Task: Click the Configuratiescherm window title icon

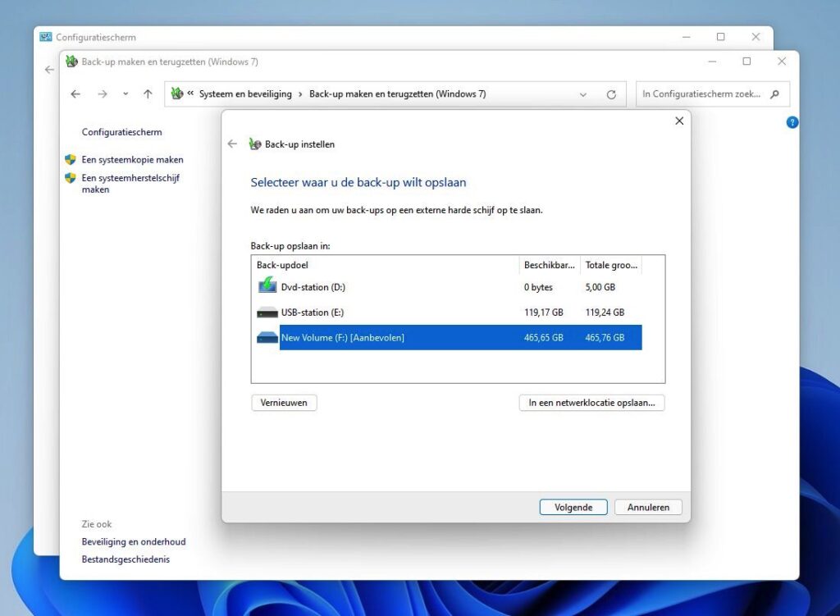Action: tap(46, 37)
